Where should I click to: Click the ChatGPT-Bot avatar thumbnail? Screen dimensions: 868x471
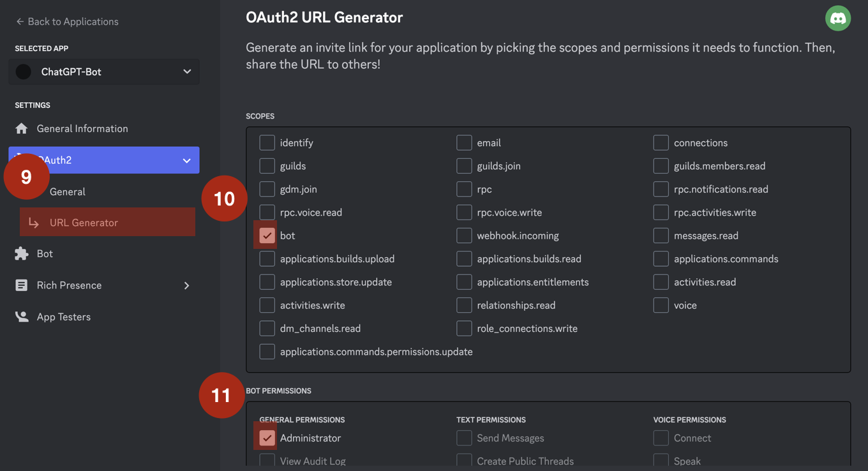(x=23, y=71)
